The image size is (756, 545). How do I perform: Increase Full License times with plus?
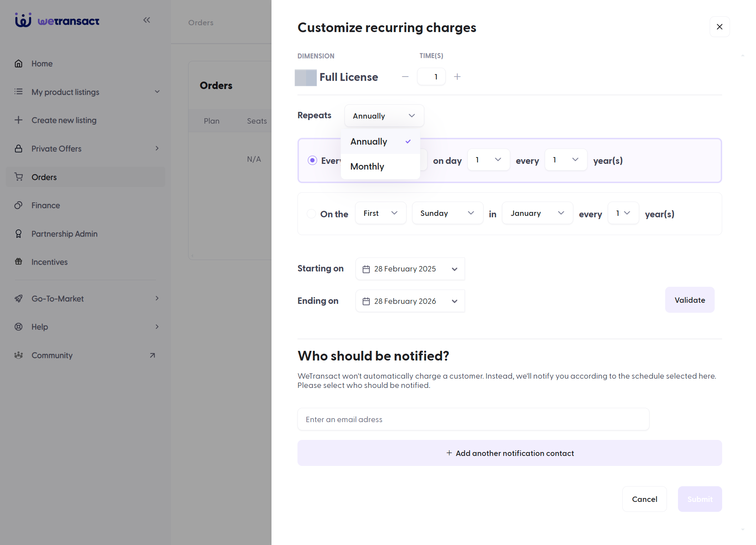(457, 77)
